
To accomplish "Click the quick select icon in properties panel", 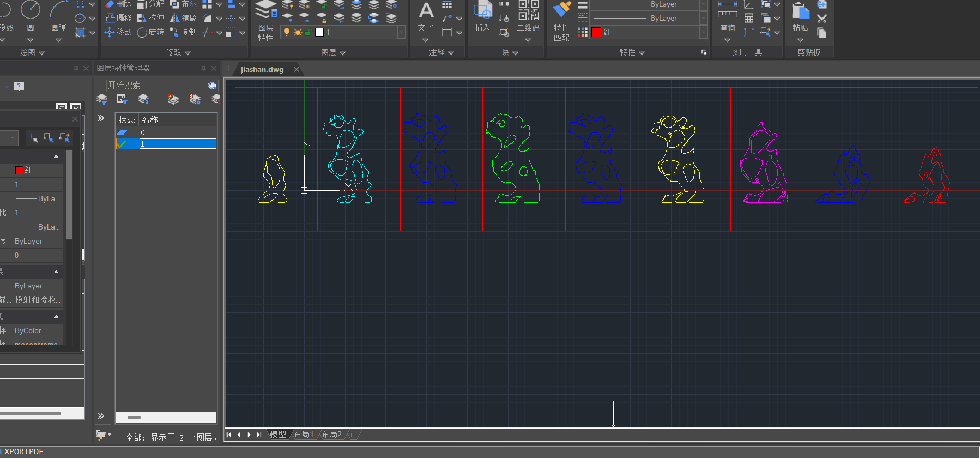I will [64, 138].
